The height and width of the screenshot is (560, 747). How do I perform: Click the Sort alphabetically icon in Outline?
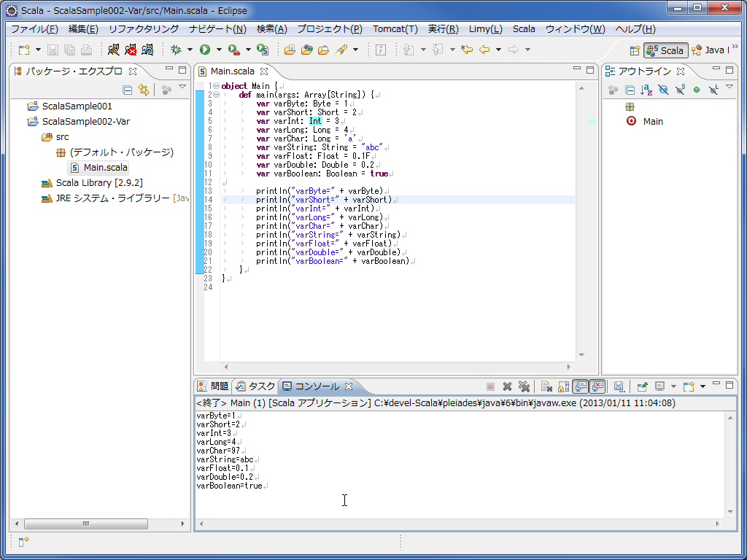click(646, 90)
